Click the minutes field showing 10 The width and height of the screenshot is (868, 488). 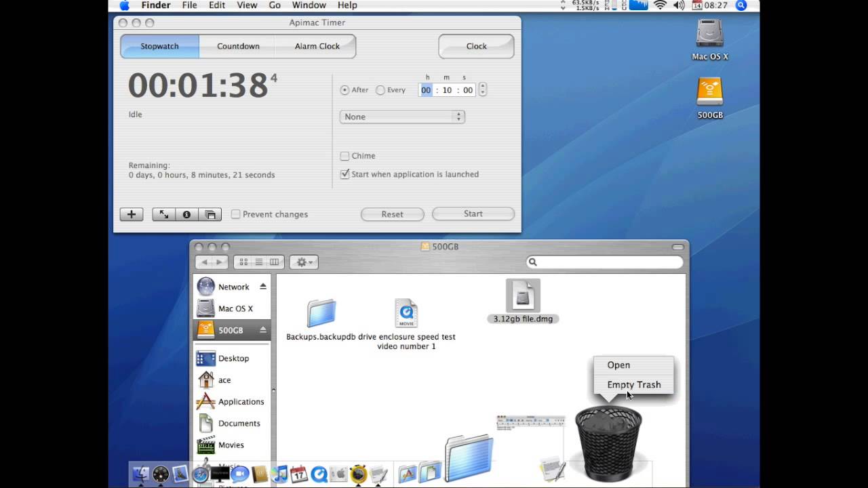point(447,90)
